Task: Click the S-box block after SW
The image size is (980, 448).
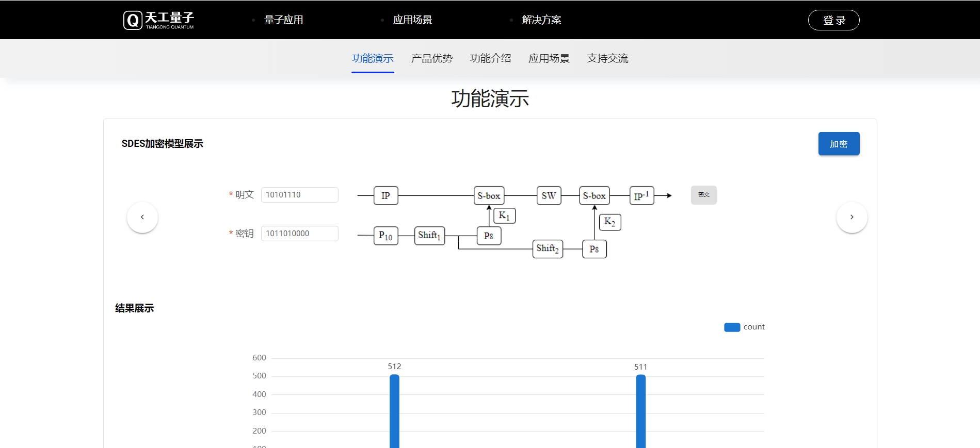Action: coord(594,195)
